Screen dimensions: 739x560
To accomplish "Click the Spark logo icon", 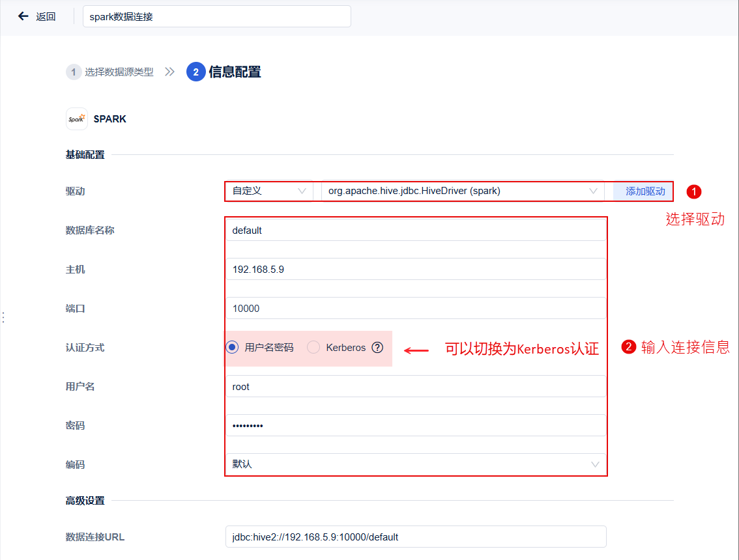I will 76,119.
